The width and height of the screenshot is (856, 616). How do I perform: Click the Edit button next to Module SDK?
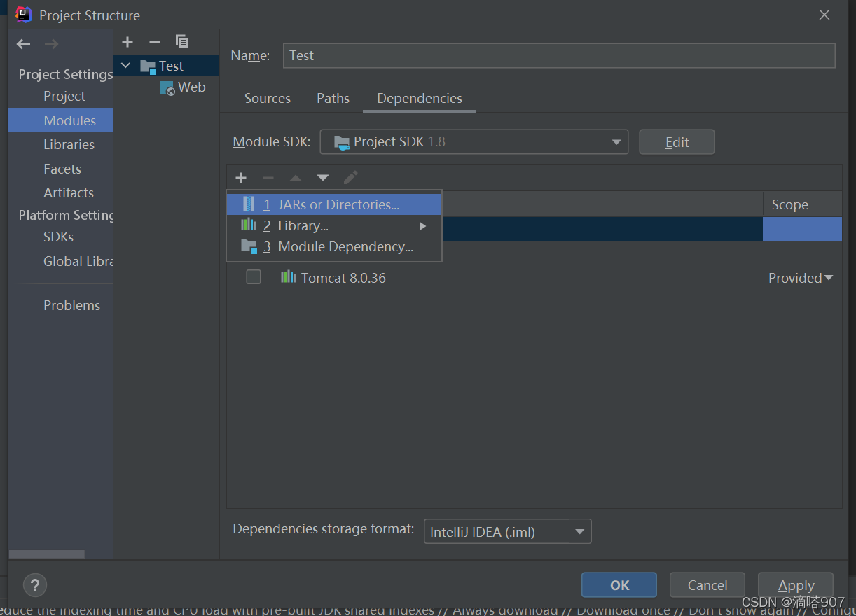click(x=676, y=141)
